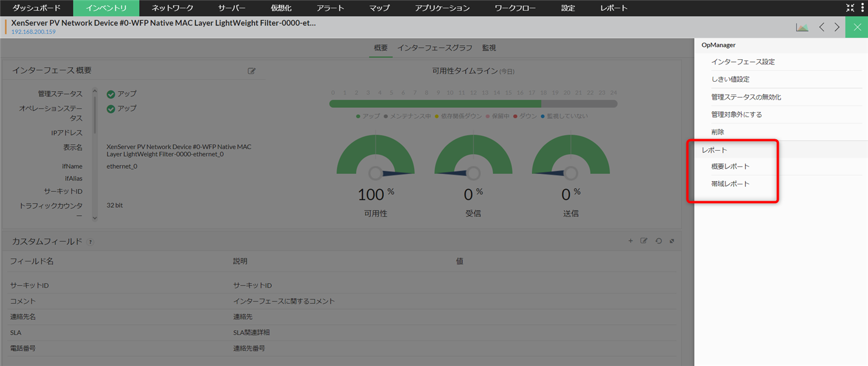Select しきい値設定 in side menu
The image size is (868, 366).
coord(730,79)
